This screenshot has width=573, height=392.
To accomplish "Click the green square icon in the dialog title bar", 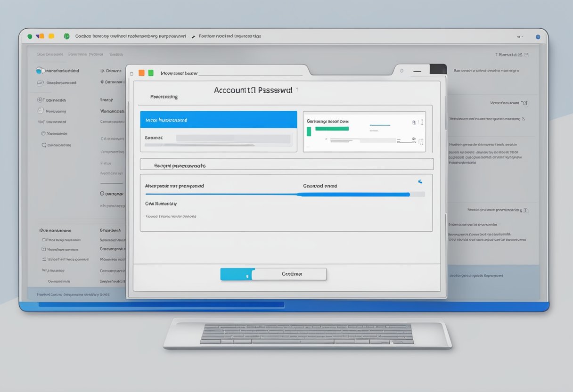I will coord(151,73).
